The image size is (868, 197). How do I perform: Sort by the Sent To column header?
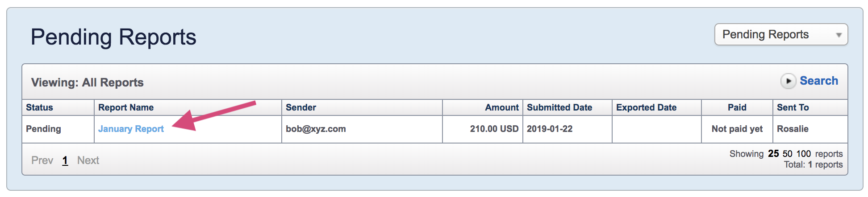tap(793, 107)
